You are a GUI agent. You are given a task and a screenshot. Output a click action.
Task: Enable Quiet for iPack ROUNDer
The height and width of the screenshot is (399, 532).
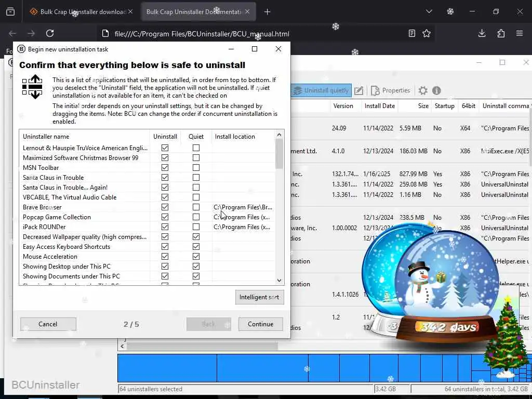point(196,227)
